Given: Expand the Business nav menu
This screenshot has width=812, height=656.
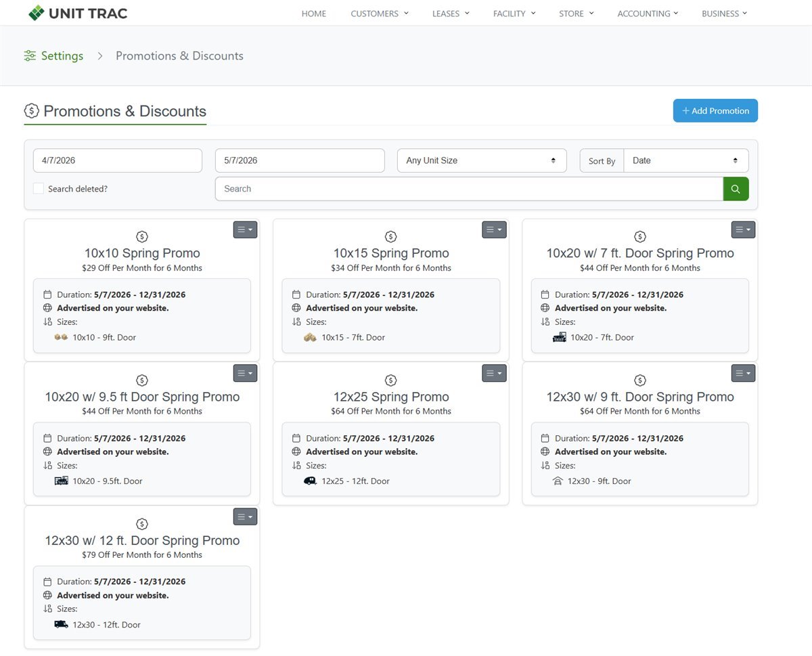Looking at the screenshot, I should click(725, 14).
